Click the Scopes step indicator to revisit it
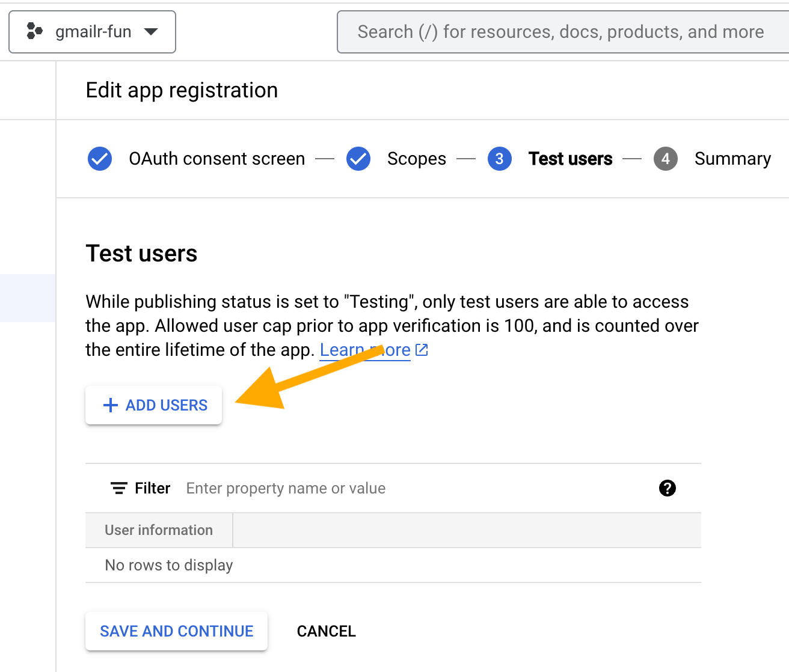789x672 pixels. coord(416,159)
